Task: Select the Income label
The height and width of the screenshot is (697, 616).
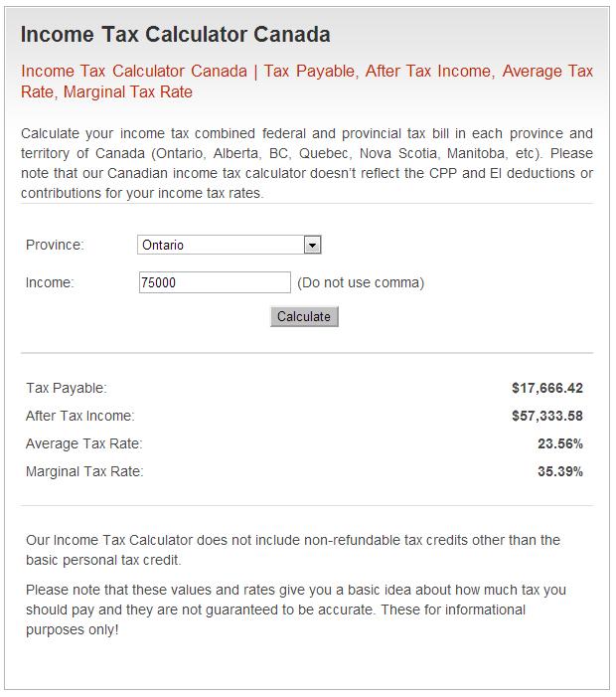Action: click(50, 282)
